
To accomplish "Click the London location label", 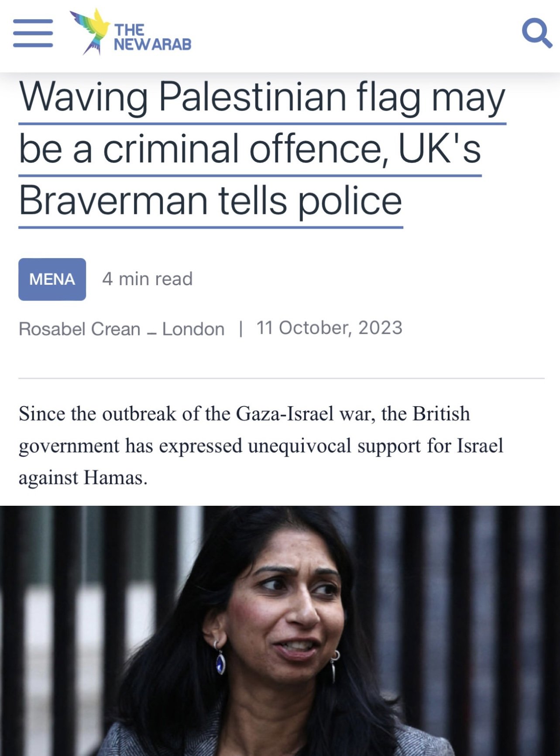I will point(193,329).
